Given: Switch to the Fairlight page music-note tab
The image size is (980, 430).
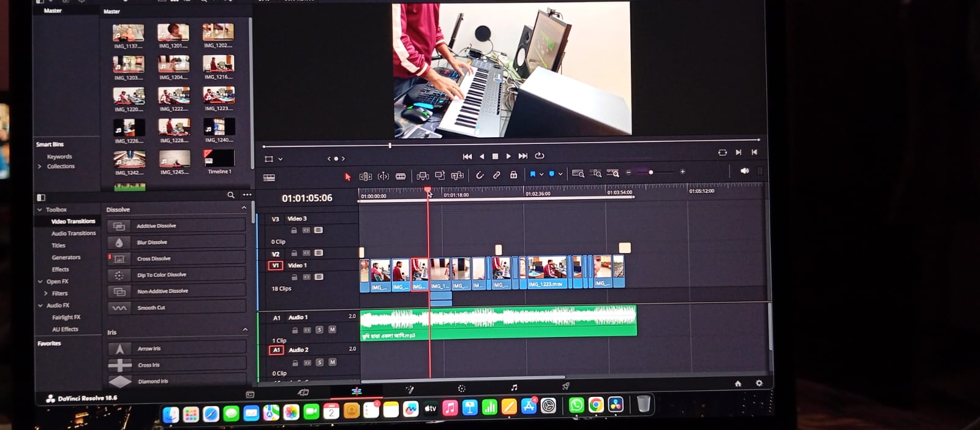Looking at the screenshot, I should [514, 388].
